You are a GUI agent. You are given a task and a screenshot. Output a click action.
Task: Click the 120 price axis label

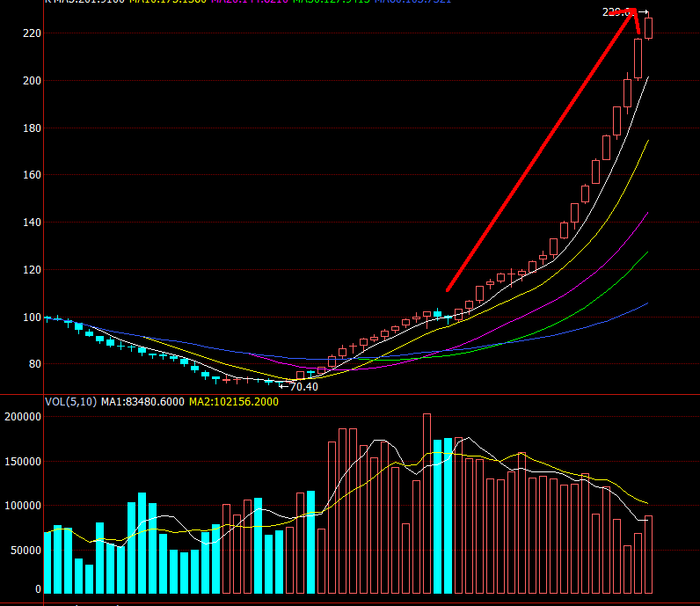coord(33,270)
